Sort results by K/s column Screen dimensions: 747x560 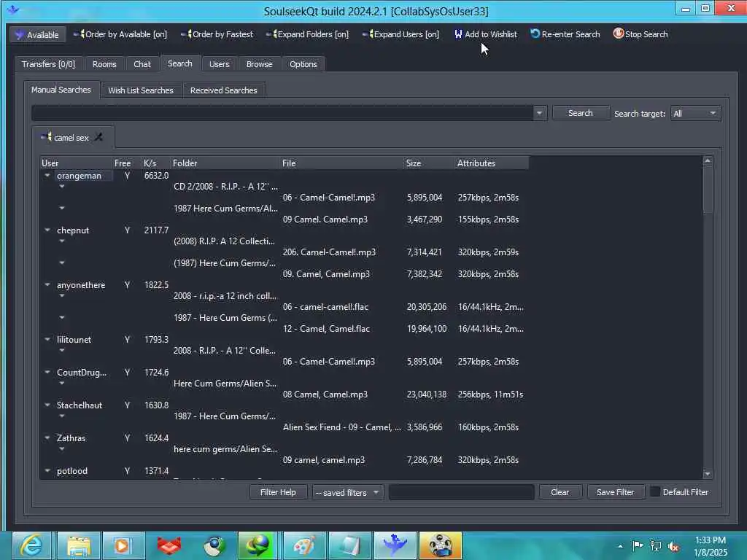(x=156, y=163)
